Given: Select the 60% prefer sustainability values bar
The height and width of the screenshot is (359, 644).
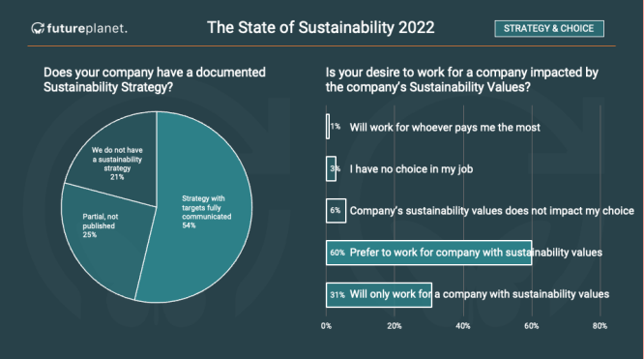Looking at the screenshot, I should click(428, 253).
